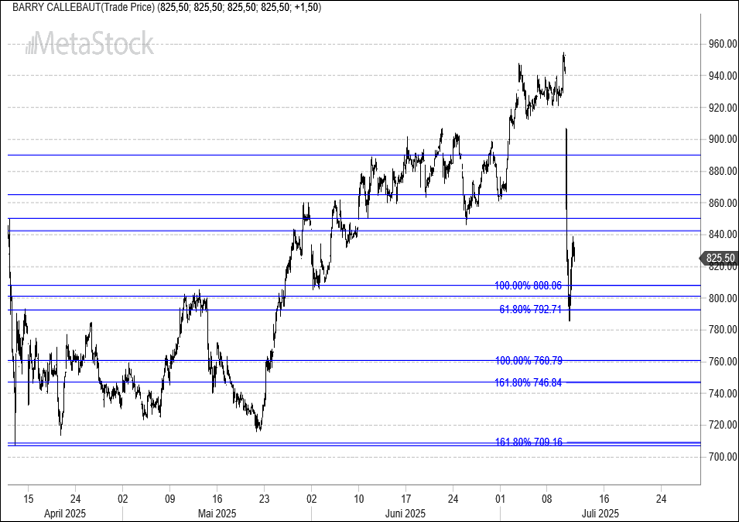Screen dimensions: 739x522
Task: Click the 920.00 price axis label
Action: click(723, 107)
